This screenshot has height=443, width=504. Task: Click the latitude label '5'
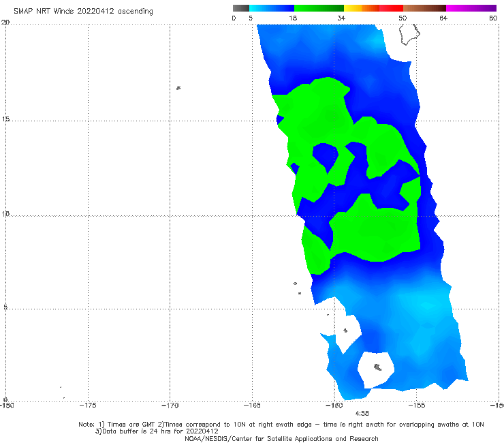pyautogui.click(x=5, y=307)
